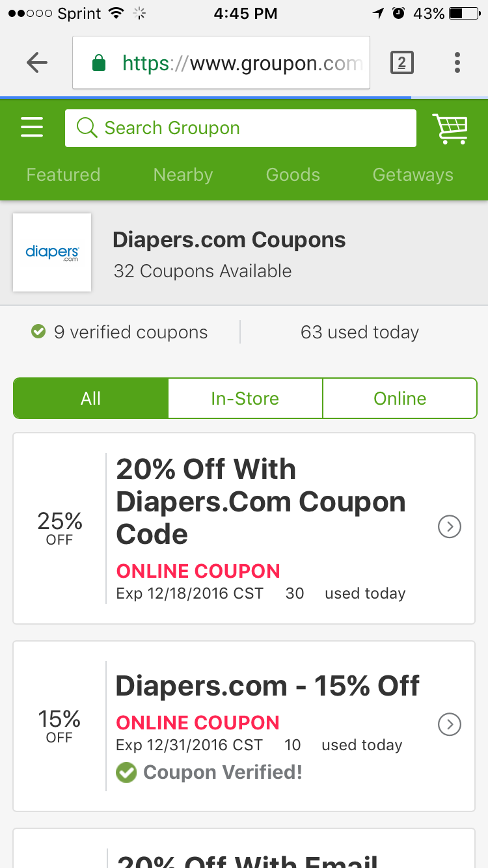This screenshot has height=868, width=488.
Task: Expand the 15% off coupon arrow
Action: point(450,724)
